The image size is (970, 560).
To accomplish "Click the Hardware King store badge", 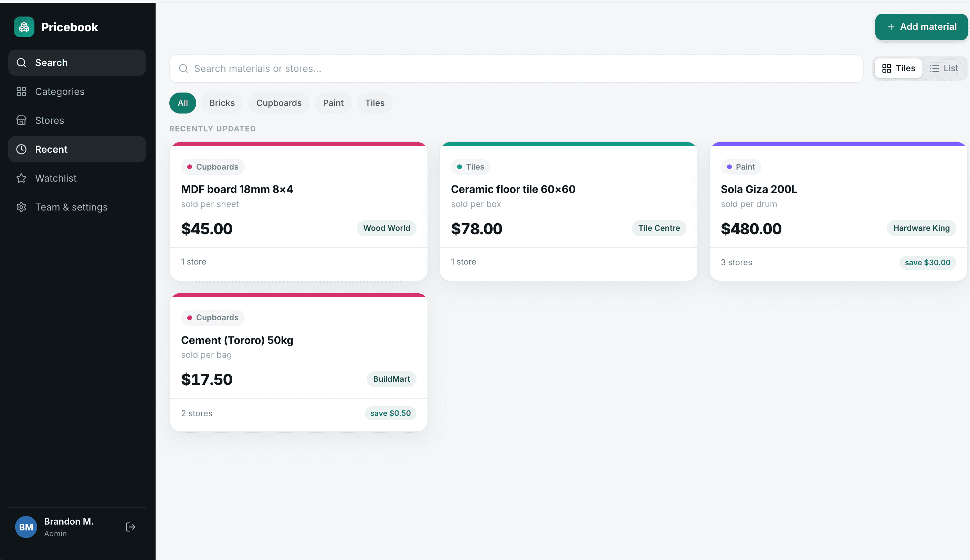I will tap(921, 228).
